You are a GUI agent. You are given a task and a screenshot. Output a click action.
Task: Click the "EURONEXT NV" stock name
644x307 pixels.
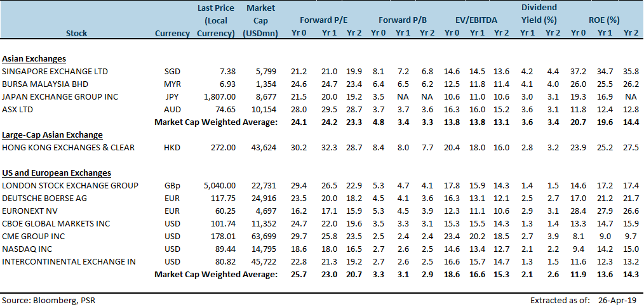[30, 211]
